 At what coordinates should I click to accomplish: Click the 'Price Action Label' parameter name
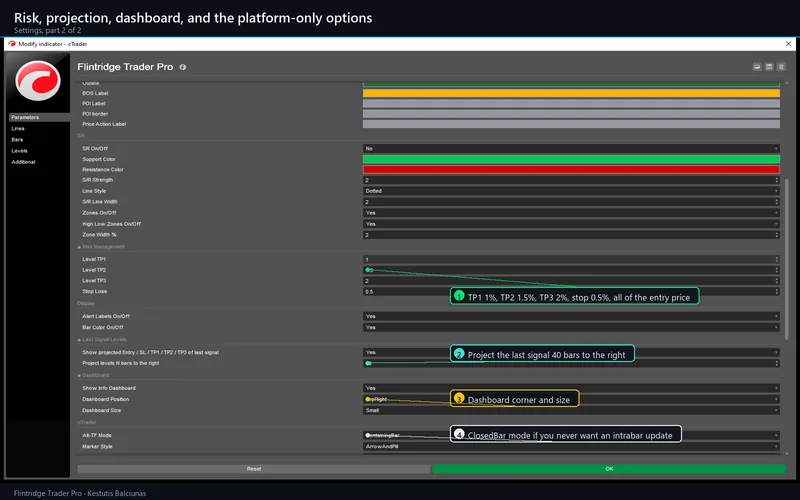click(x=104, y=124)
